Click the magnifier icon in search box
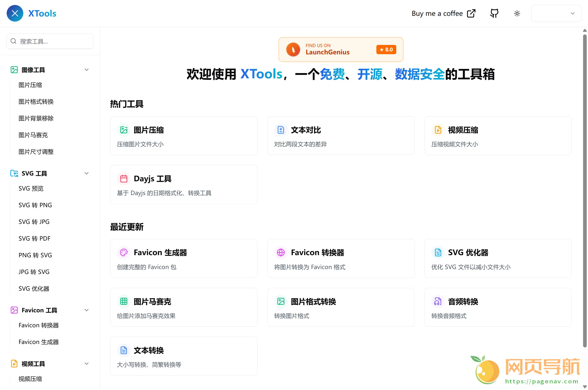The width and height of the screenshot is (588, 390). pyautogui.click(x=13, y=41)
